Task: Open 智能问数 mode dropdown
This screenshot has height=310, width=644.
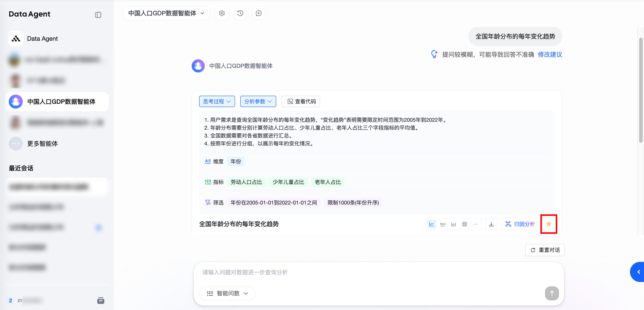Action: [227, 293]
